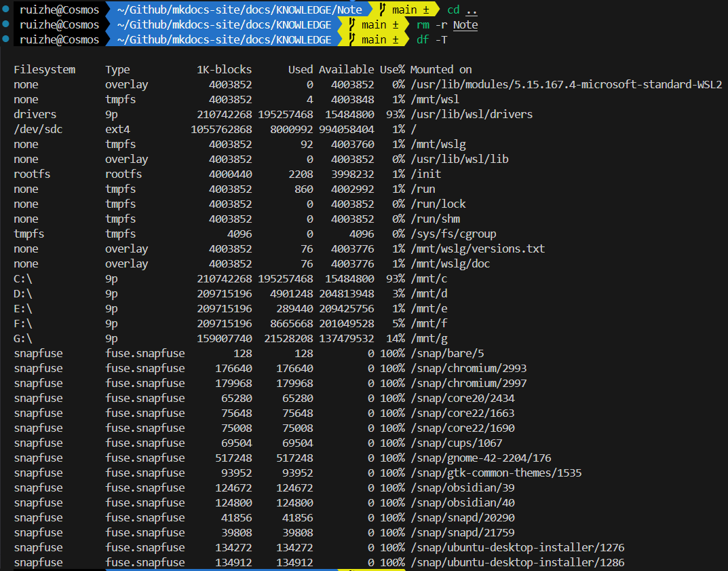Click the "df -T" command text
Screen dimensions: 728x571
point(432,40)
